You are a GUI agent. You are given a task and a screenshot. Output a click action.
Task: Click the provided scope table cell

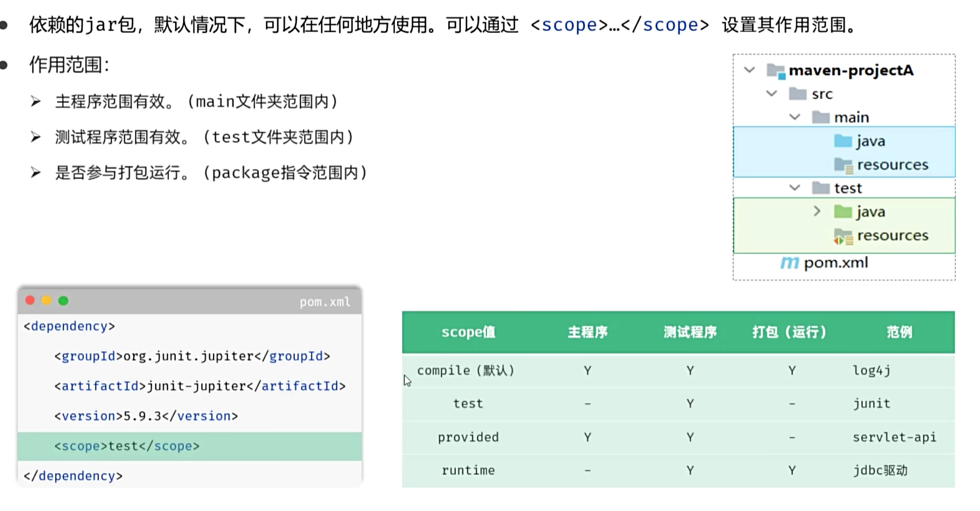click(468, 438)
